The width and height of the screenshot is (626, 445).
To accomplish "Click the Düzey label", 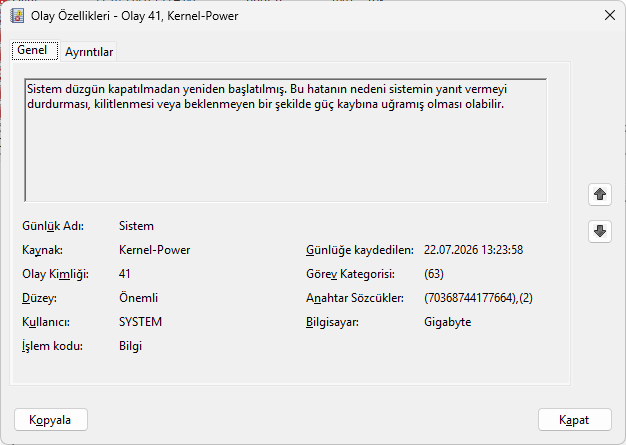I will (40, 298).
